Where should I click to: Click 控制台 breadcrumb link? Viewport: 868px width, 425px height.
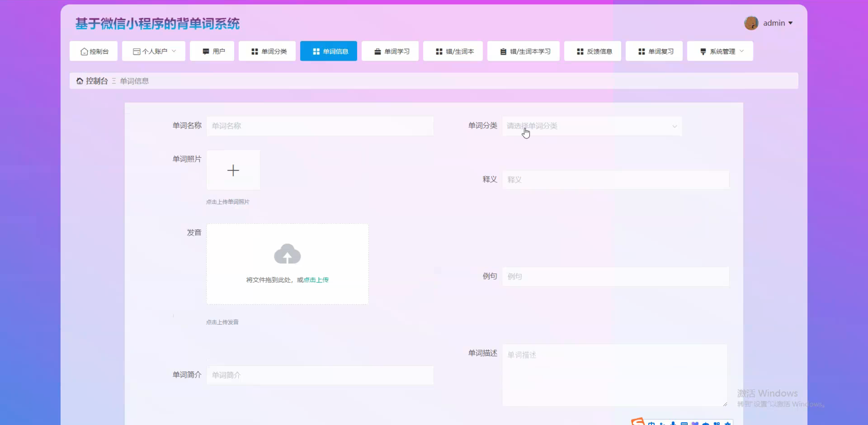coord(97,81)
